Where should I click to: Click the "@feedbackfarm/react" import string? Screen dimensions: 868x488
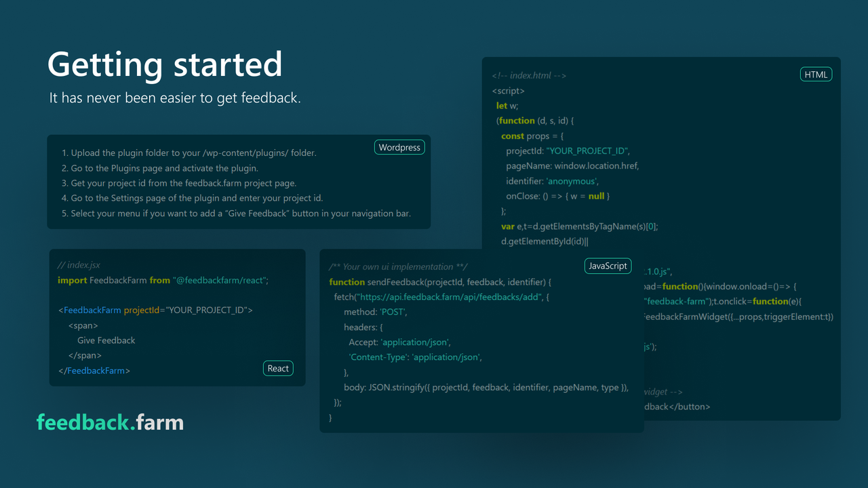[x=220, y=280]
